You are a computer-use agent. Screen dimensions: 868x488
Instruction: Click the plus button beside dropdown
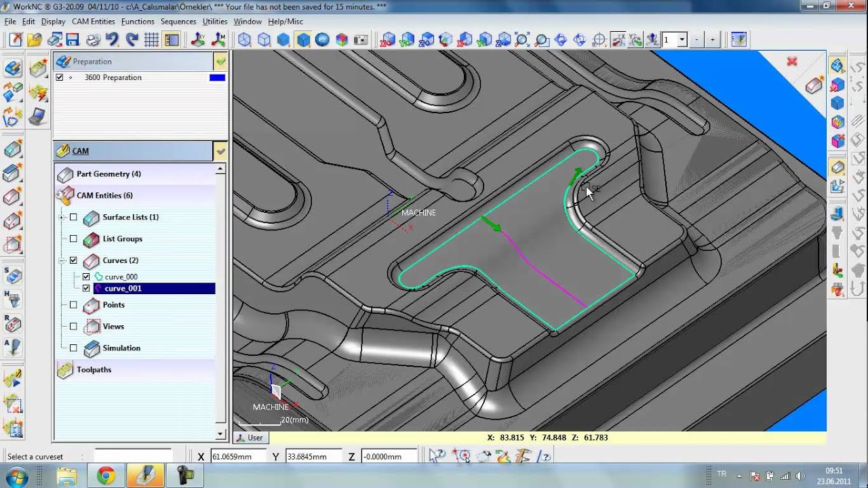[712, 40]
